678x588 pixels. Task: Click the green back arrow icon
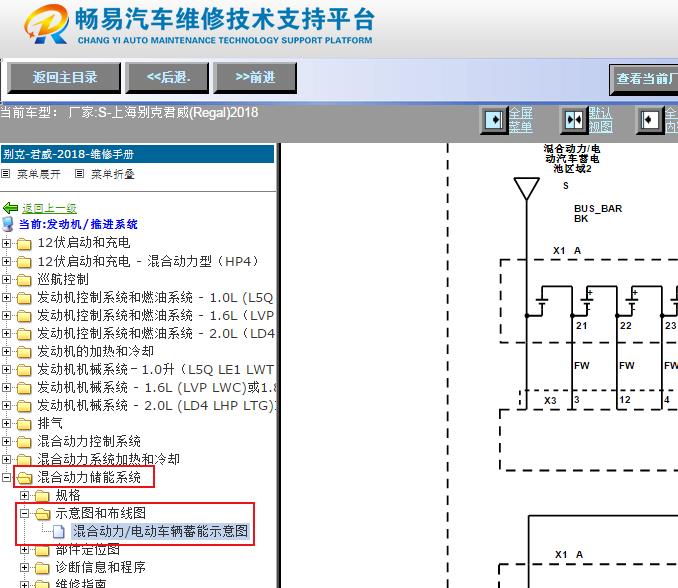[x=10, y=208]
